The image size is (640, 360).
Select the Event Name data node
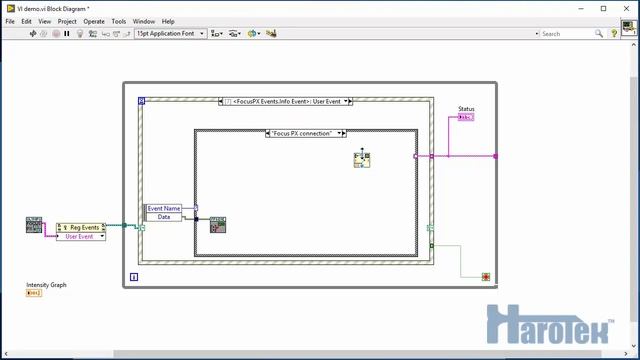164,209
